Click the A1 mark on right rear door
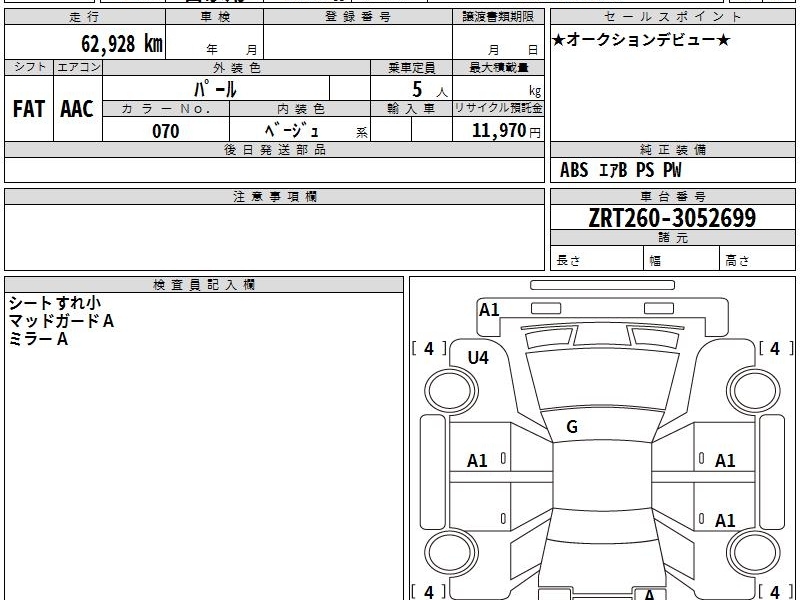Screen dimensions: 800x600 tap(725, 520)
